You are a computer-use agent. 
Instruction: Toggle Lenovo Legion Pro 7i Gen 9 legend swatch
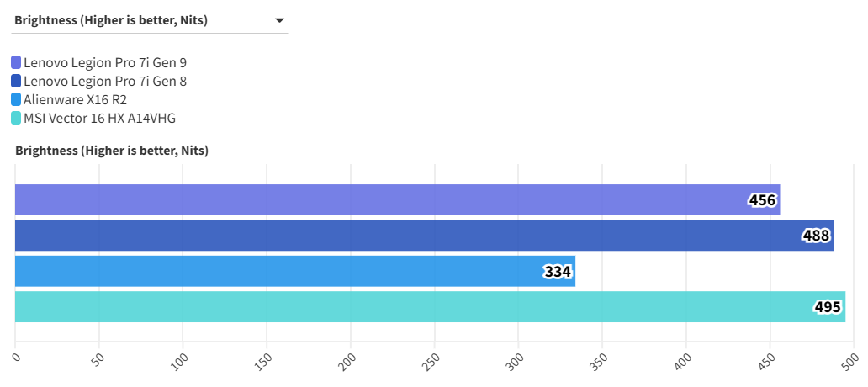point(16,62)
